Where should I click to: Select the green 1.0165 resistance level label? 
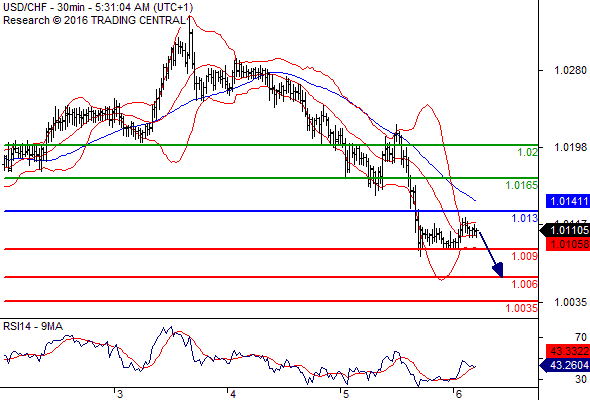pos(522,185)
